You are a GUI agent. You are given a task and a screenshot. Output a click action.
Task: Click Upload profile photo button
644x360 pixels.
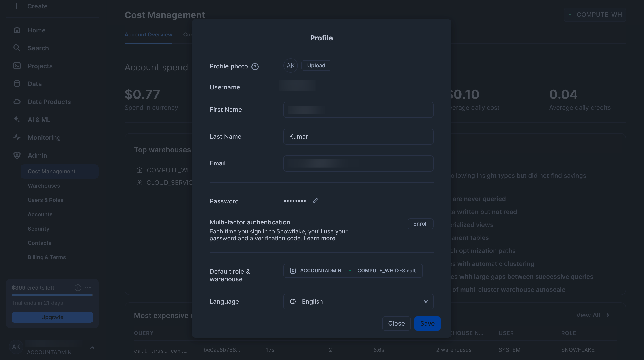[x=316, y=66]
